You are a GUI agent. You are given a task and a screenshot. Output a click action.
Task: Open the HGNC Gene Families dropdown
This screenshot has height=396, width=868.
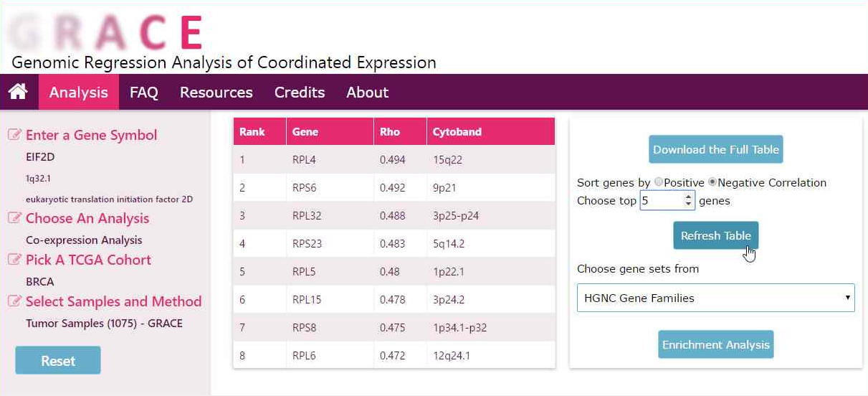(715, 298)
